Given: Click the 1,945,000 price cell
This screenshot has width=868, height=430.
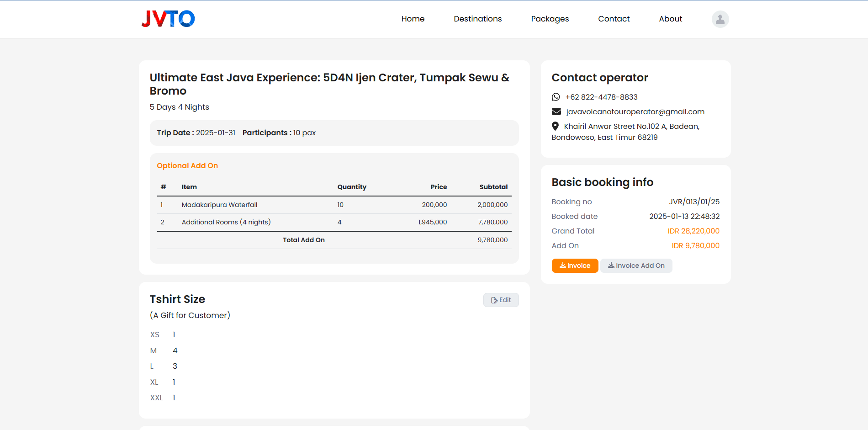Looking at the screenshot, I should click(432, 222).
